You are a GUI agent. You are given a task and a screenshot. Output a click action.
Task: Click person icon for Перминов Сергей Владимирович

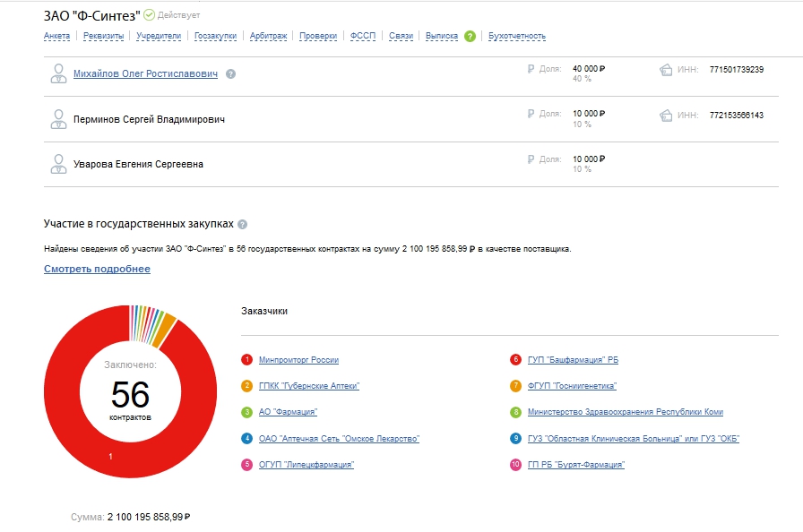[x=58, y=119]
